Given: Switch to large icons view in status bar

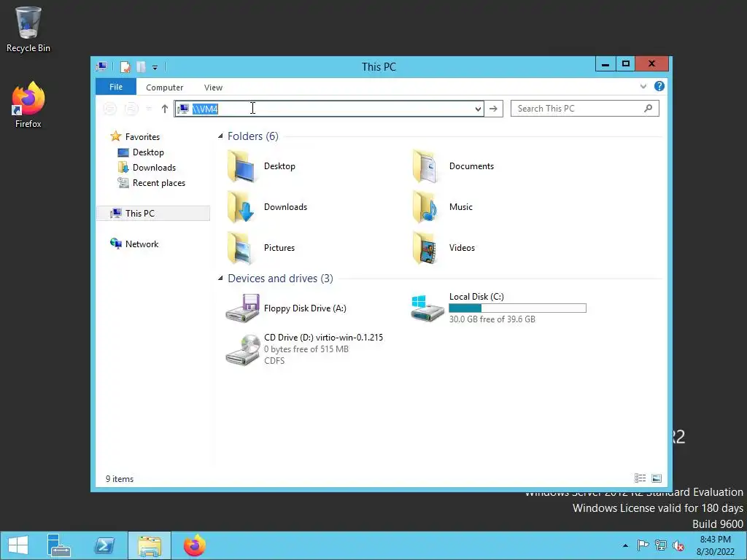Looking at the screenshot, I should click(657, 478).
